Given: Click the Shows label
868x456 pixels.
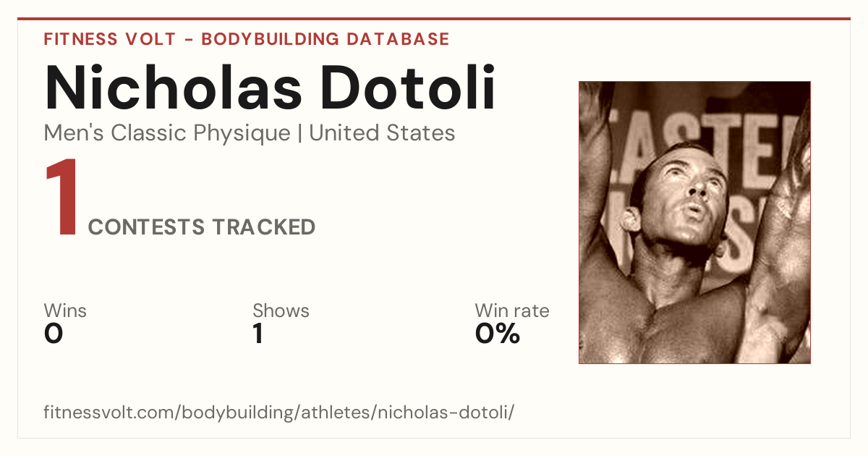Looking at the screenshot, I should coord(281,311).
